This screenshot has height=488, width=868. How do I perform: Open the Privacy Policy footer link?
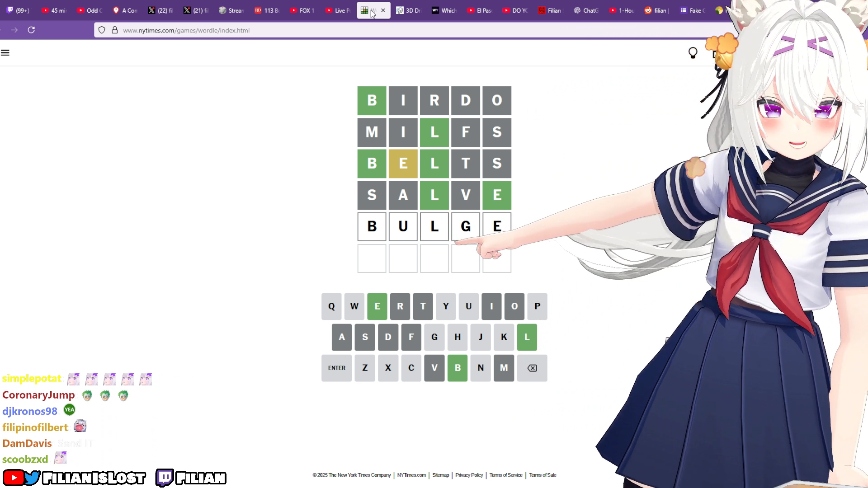[469, 475]
